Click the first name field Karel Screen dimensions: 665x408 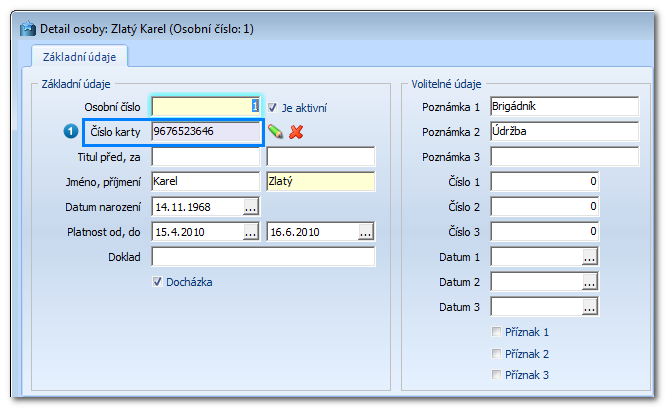[206, 182]
